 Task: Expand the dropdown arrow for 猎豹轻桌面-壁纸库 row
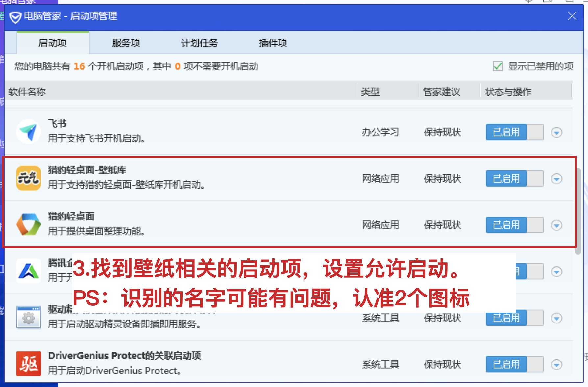556,179
